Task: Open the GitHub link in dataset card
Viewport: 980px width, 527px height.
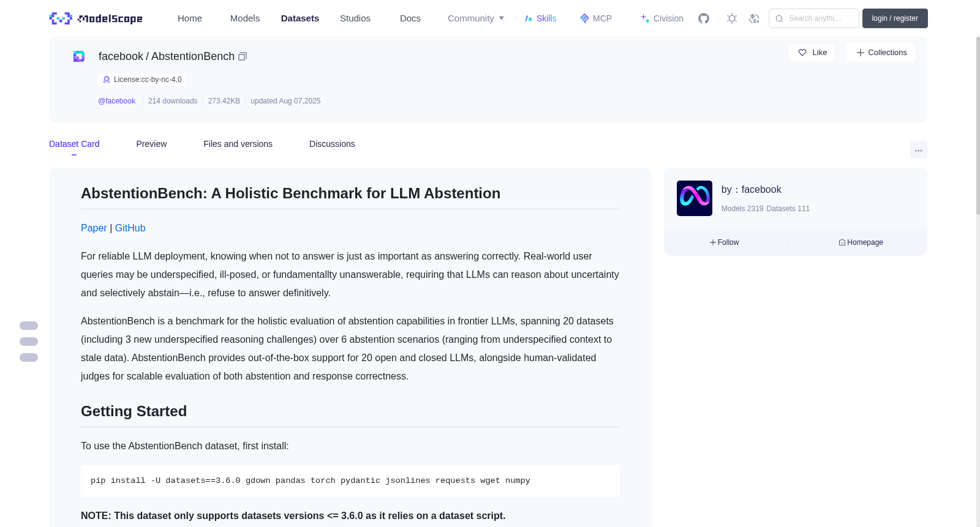Action: (x=130, y=228)
